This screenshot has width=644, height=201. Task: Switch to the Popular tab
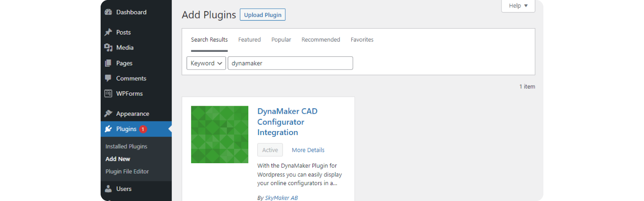tap(281, 40)
